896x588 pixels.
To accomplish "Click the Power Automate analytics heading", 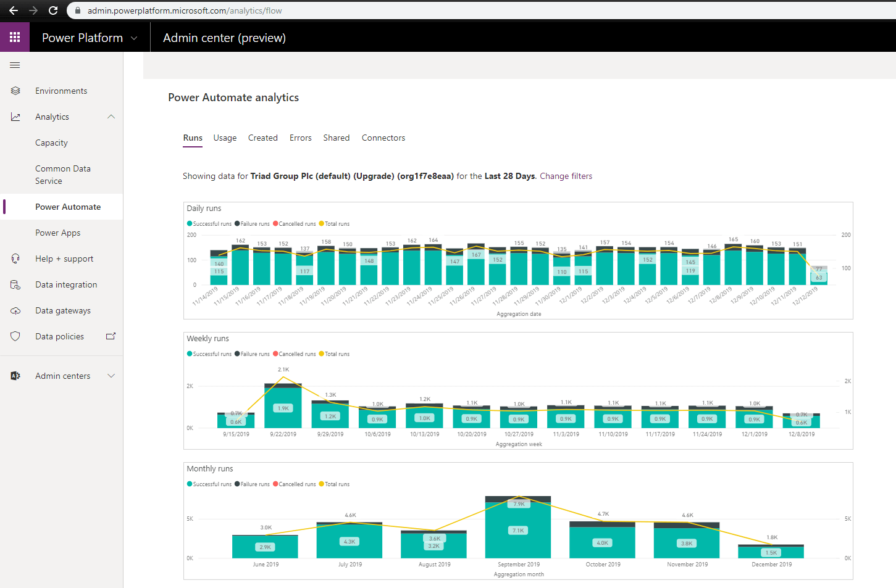I will tap(233, 97).
